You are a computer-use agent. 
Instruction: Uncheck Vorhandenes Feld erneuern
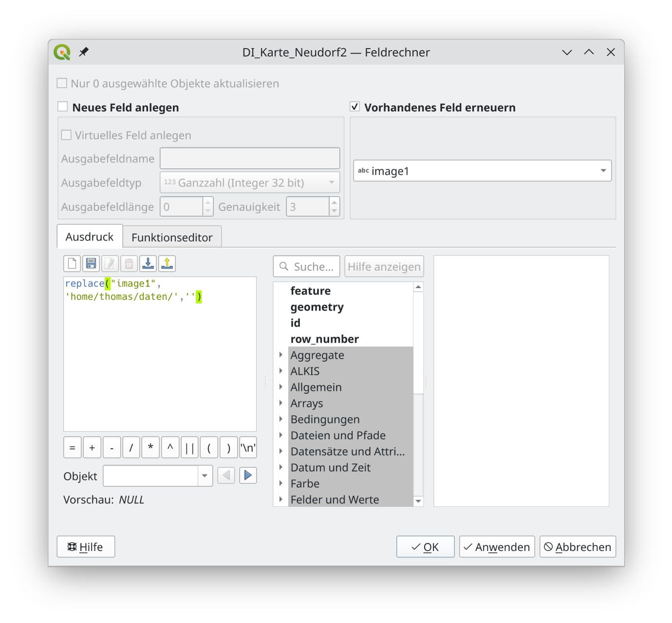coord(355,107)
